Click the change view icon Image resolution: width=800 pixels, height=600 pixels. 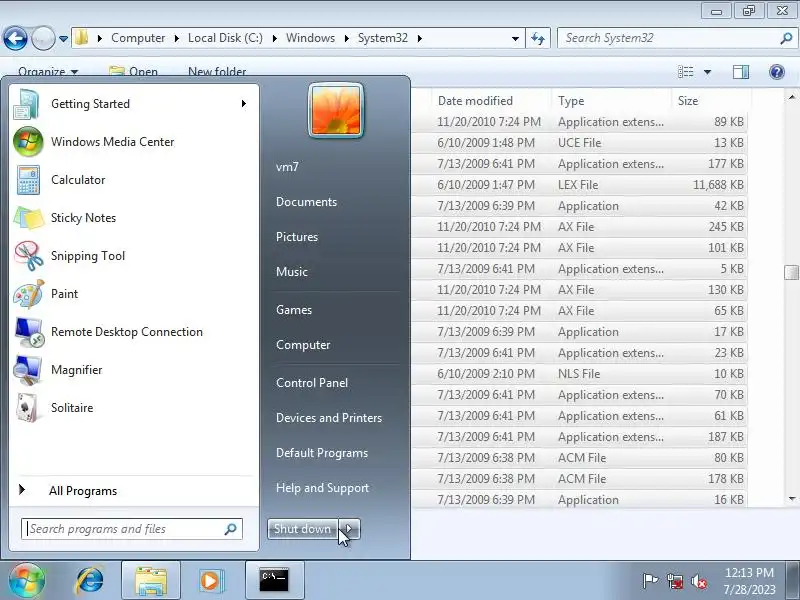[x=685, y=72]
